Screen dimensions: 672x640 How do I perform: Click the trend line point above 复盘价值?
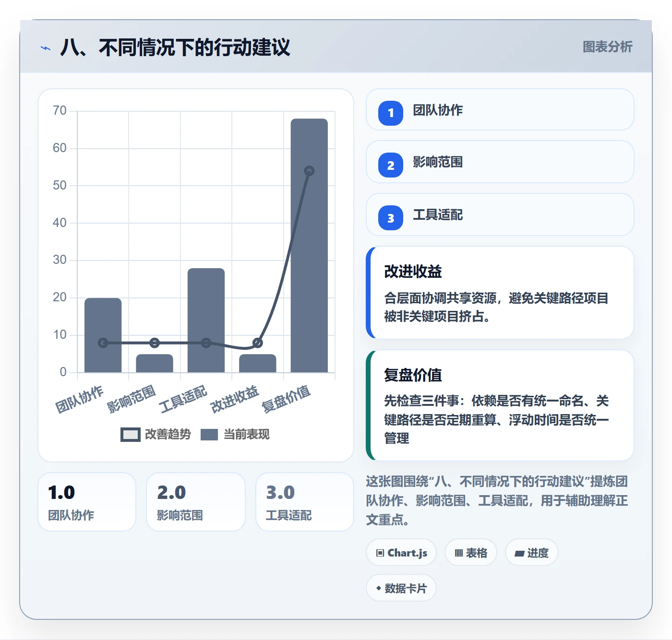(309, 171)
